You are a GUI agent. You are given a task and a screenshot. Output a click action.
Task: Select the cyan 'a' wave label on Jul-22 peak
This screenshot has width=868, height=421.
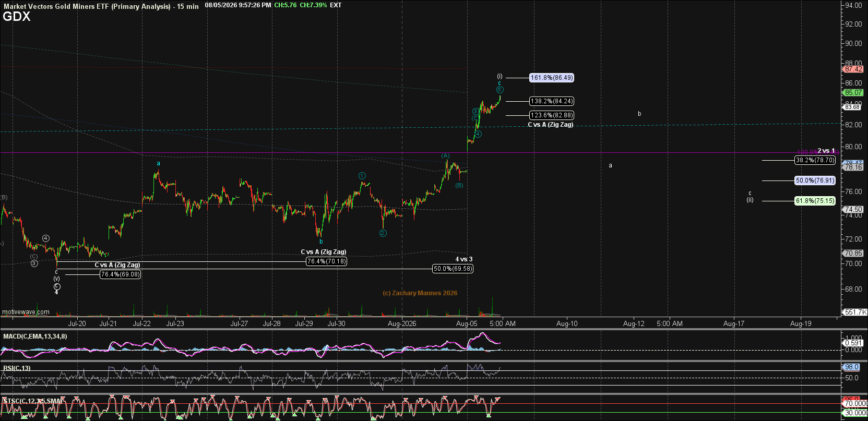point(159,163)
